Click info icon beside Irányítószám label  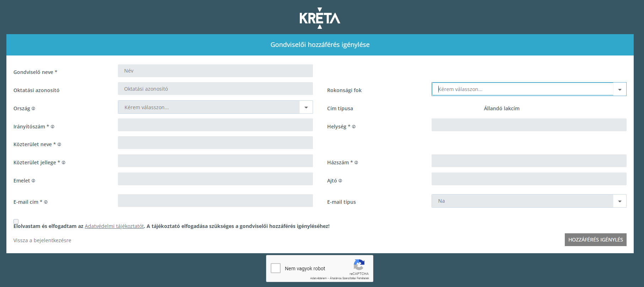pyautogui.click(x=53, y=127)
